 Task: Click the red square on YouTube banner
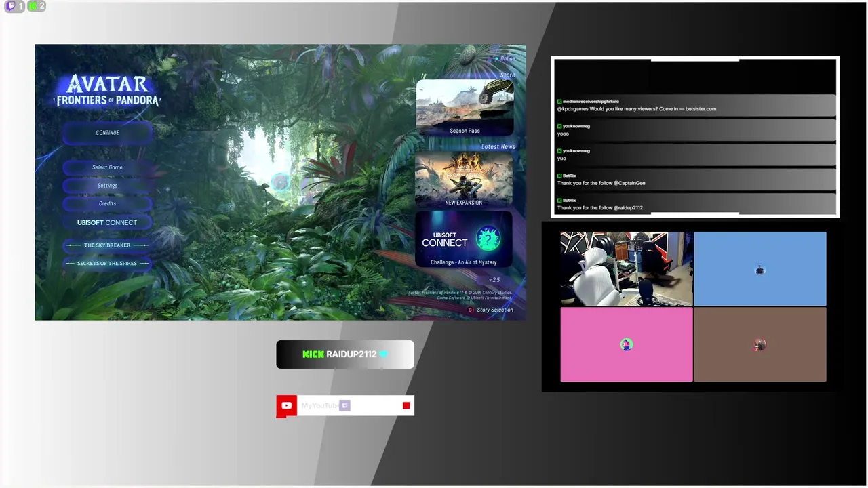[x=406, y=406]
